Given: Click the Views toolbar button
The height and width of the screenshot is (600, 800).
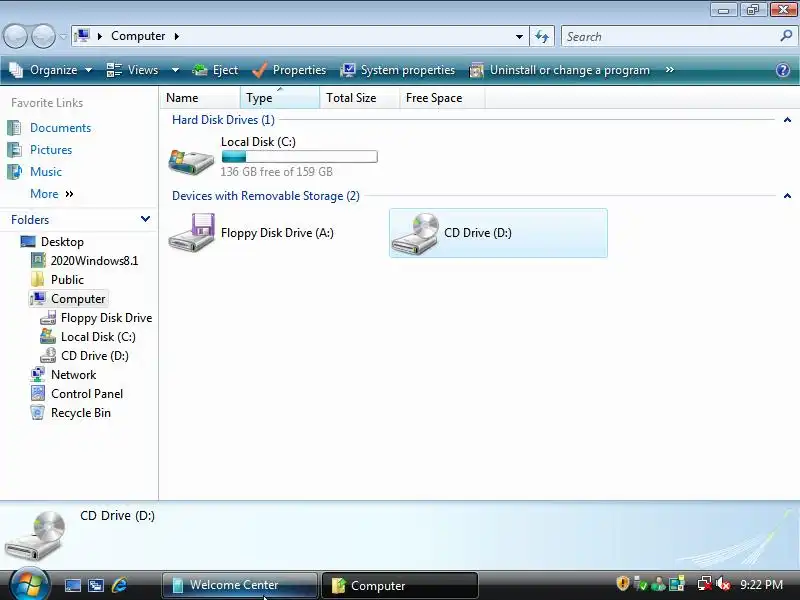Looking at the screenshot, I should coord(133,70).
